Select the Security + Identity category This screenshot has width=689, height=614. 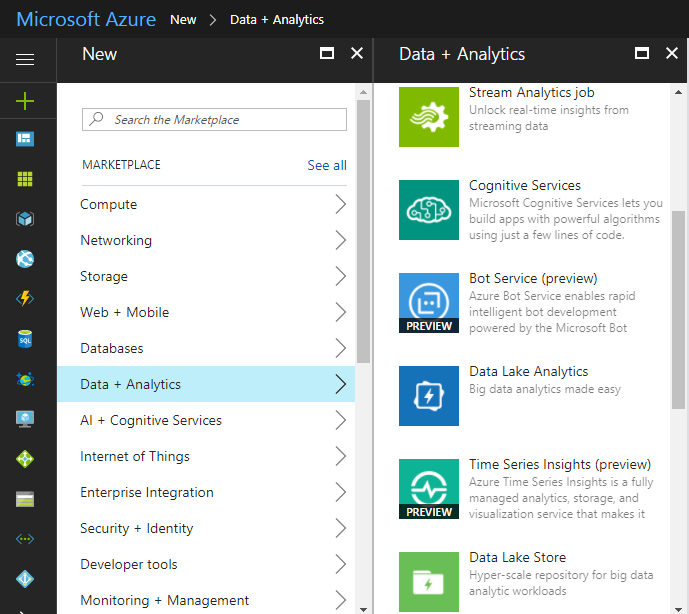(137, 529)
